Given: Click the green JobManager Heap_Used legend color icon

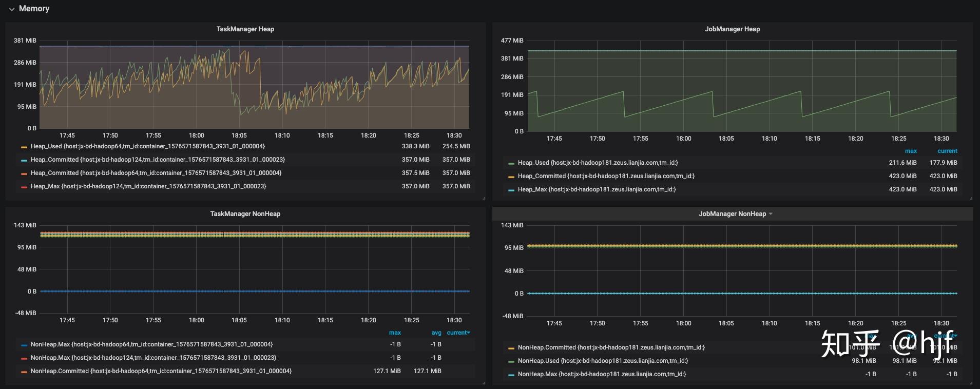Looking at the screenshot, I should coord(511,163).
